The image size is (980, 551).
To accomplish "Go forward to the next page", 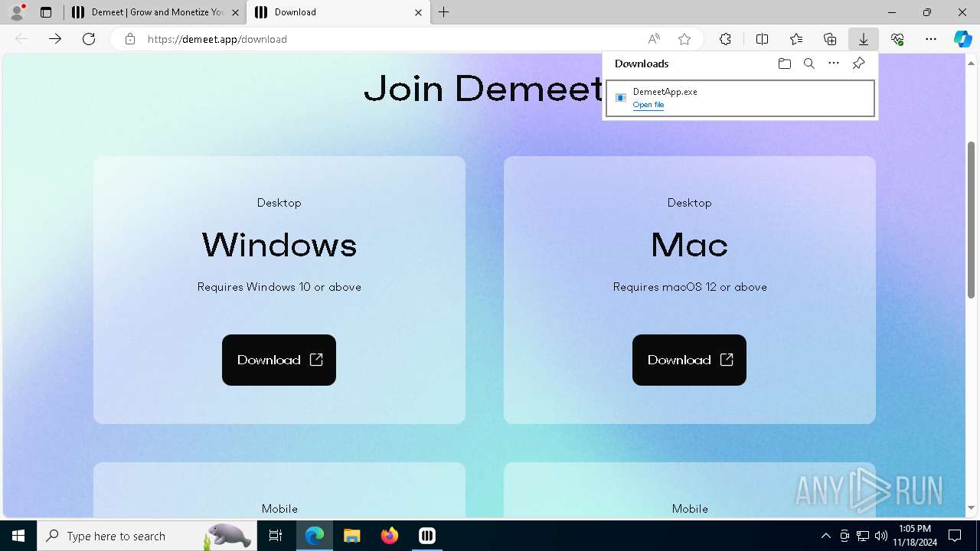I will coord(55,39).
